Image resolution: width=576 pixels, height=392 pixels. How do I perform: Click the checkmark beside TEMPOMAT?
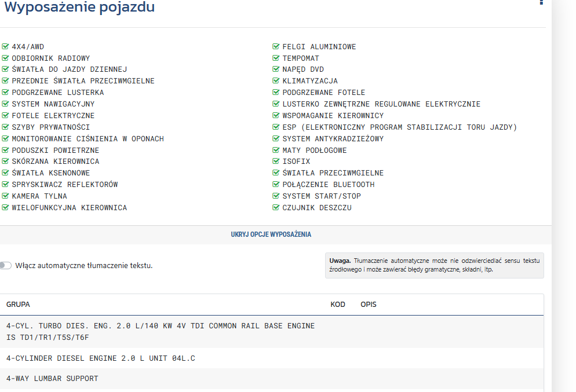click(276, 58)
